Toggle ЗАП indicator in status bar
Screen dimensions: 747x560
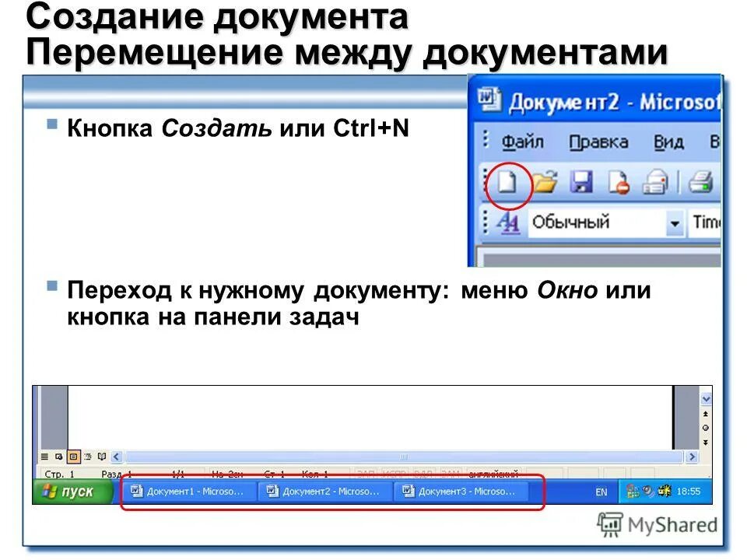[366, 474]
